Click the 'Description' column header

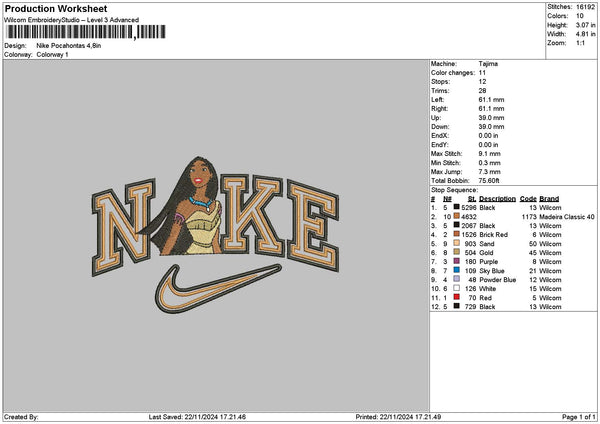coord(497,199)
